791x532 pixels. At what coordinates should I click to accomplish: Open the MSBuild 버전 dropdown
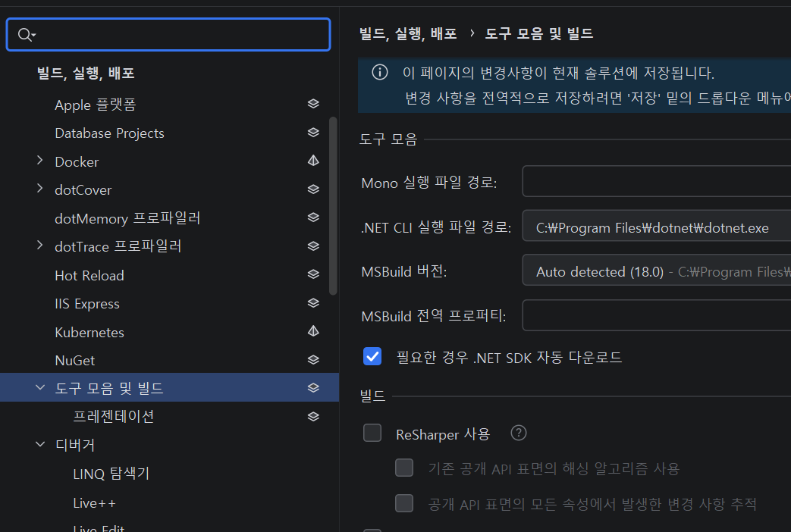[x=656, y=271]
